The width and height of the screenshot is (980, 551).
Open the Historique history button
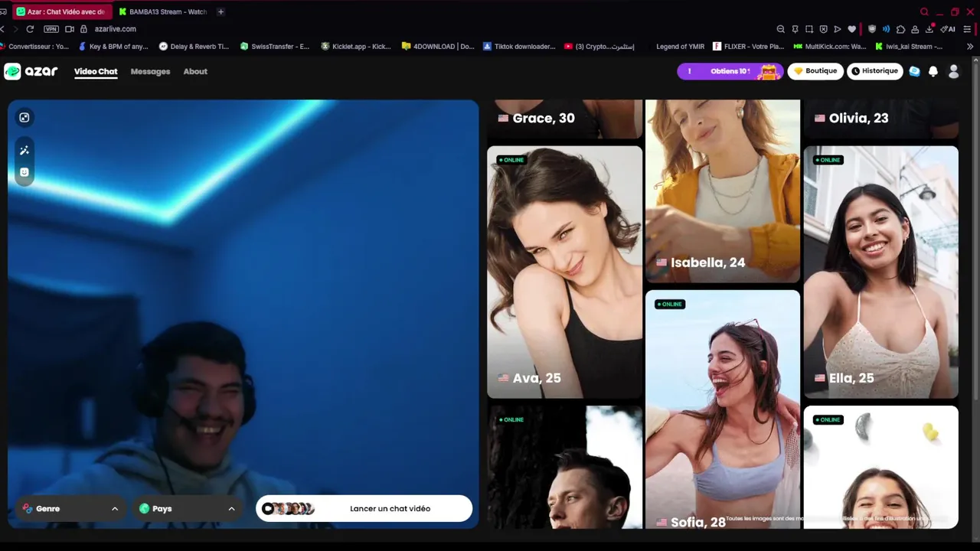[874, 71]
